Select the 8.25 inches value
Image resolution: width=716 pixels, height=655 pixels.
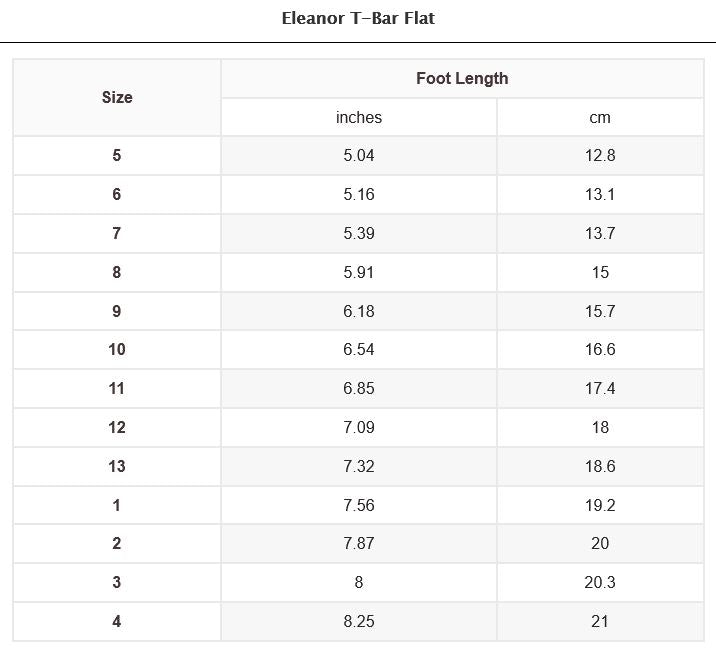tap(359, 621)
